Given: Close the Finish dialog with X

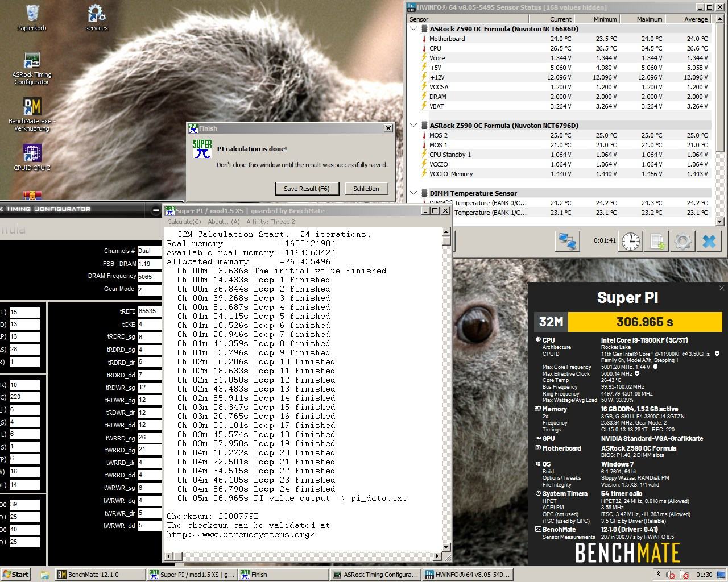Looking at the screenshot, I should tap(388, 128).
